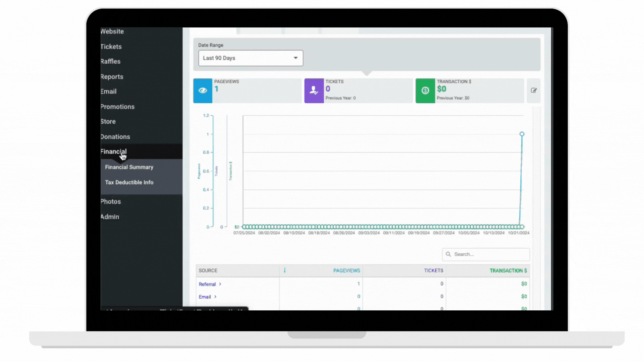Open Tax Deductible Info submenu item
The image size is (644, 362).
(x=129, y=182)
